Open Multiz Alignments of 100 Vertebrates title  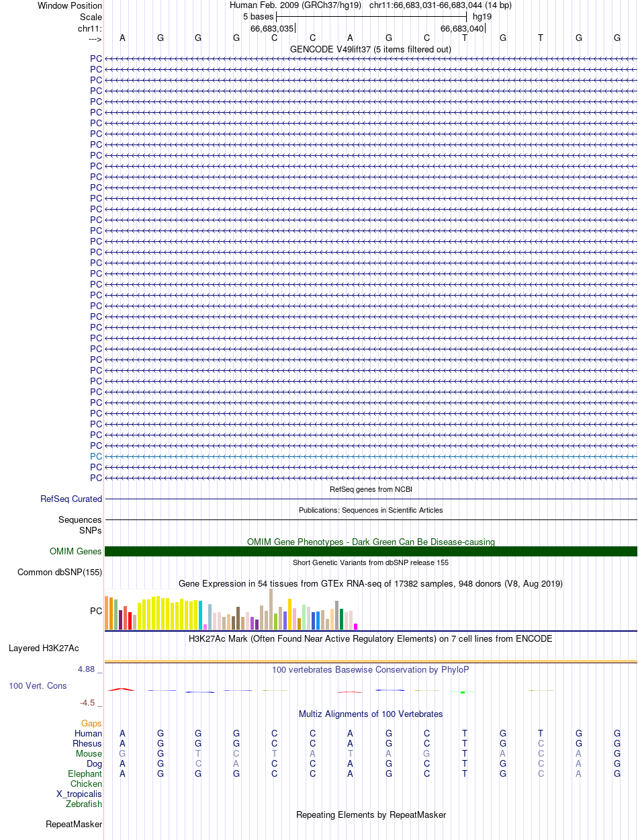[371, 714]
